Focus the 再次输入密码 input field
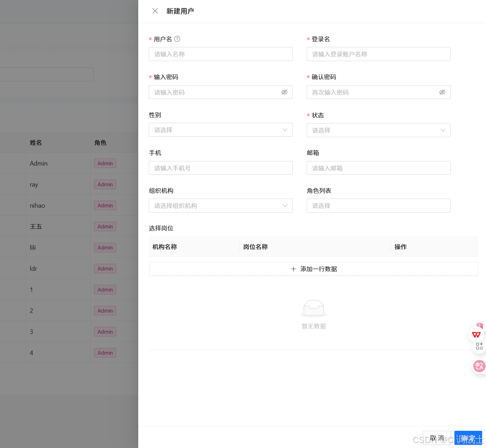486x448 pixels. tap(379, 92)
